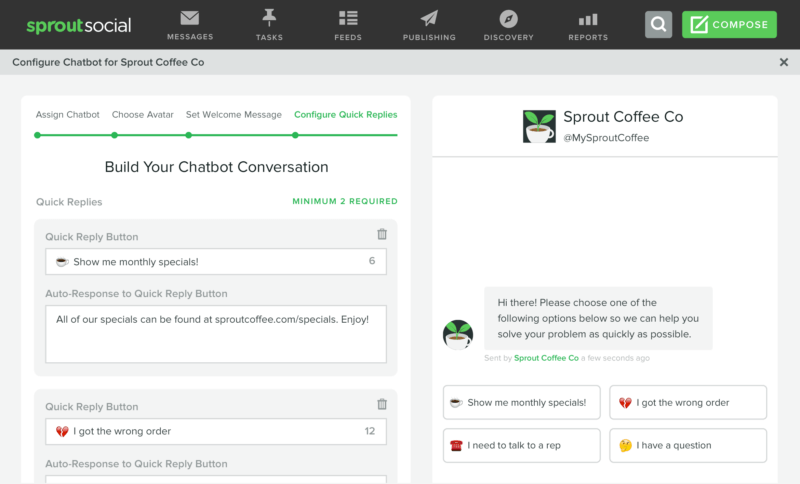Click 'I have a question' preview reply
Screen dimensions: 800x484
coord(688,445)
